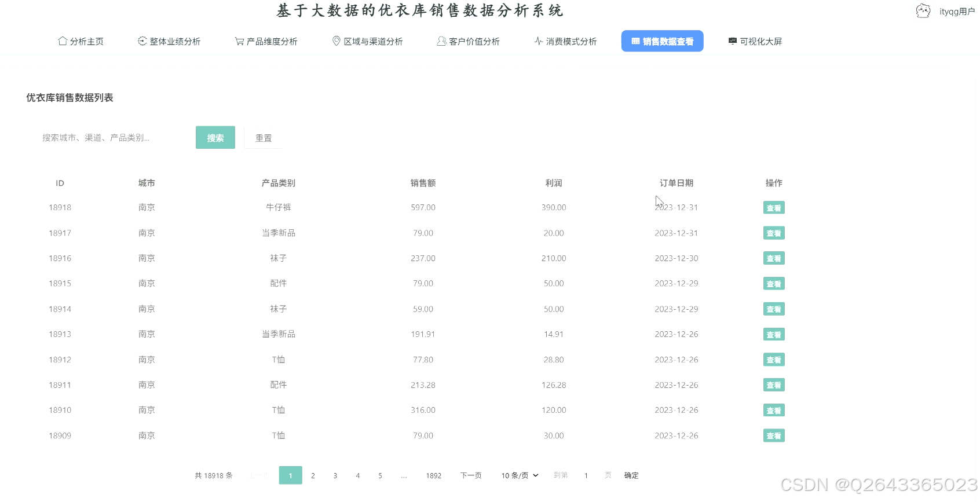Click the current page 1 button
The width and height of the screenshot is (980, 502).
[291, 475]
